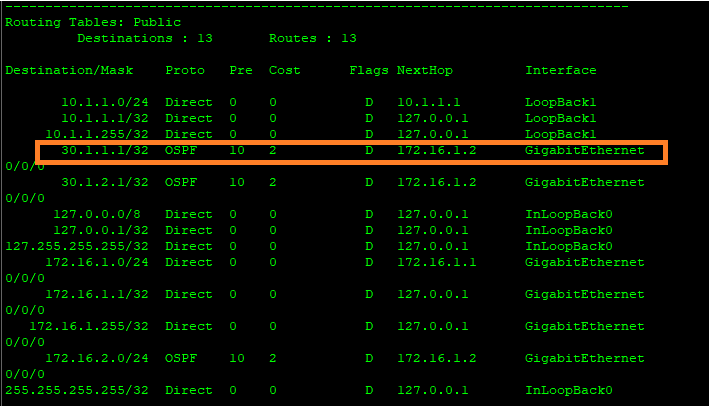
Task: Click the D flag in 172.16.1.255/32 row
Action: coord(369,327)
